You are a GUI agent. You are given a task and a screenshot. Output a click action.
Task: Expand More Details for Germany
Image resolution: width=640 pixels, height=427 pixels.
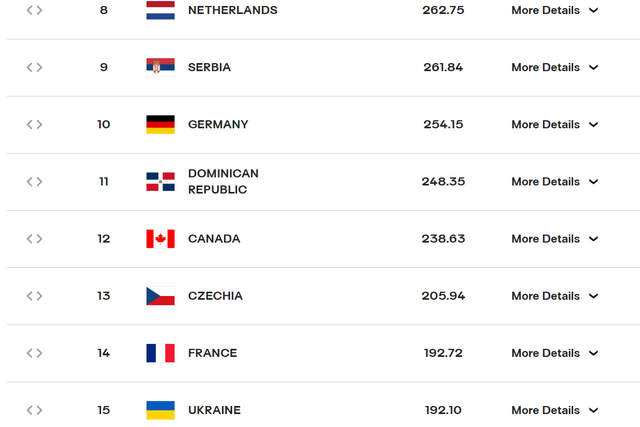555,125
